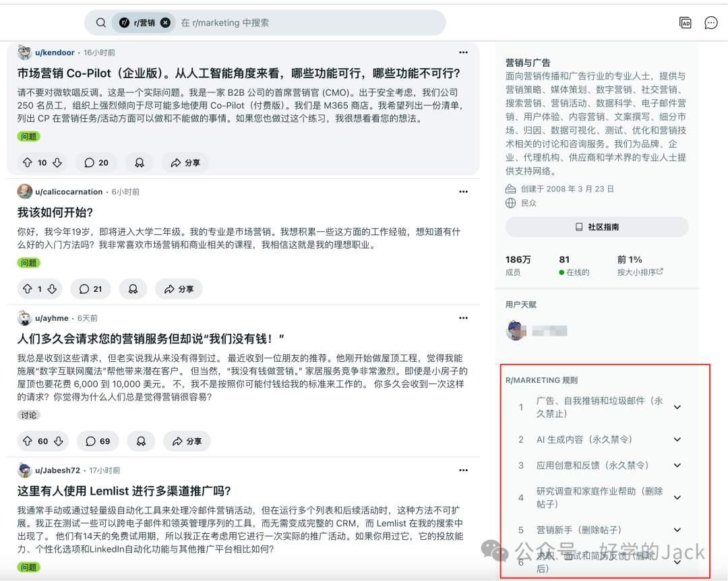728x581 pixels.
Task: Expand rule 2 on AI-generated content
Action: tap(677, 439)
